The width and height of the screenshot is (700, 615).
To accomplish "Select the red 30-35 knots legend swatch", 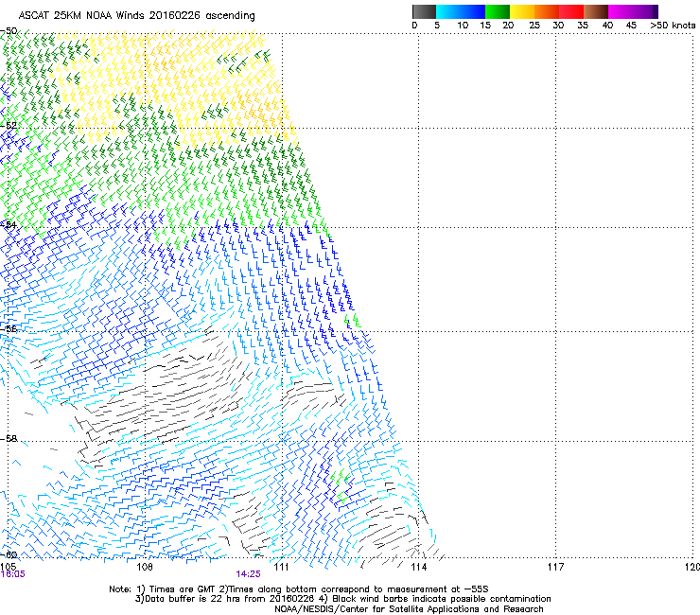I will coord(571,11).
